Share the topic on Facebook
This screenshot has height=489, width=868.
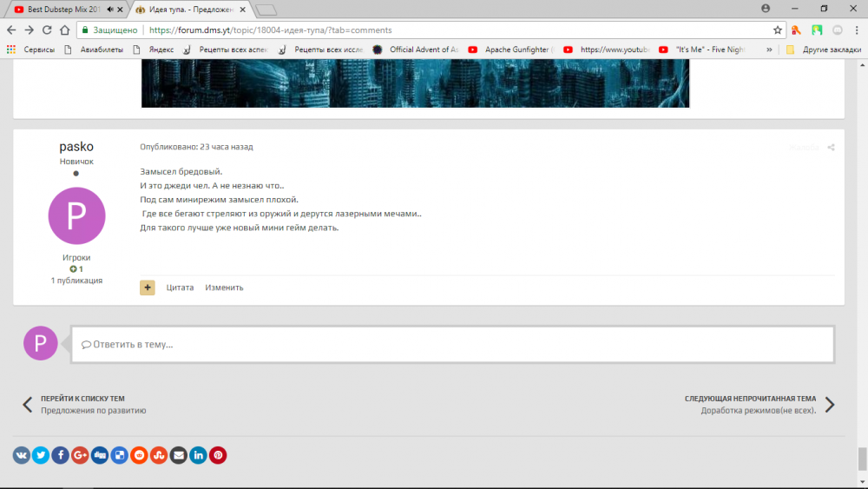(x=61, y=454)
